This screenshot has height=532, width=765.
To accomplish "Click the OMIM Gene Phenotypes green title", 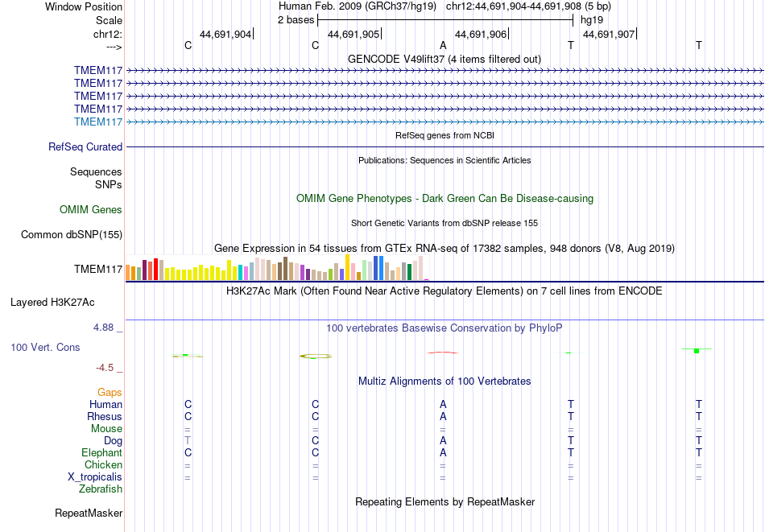I will tap(445, 199).
